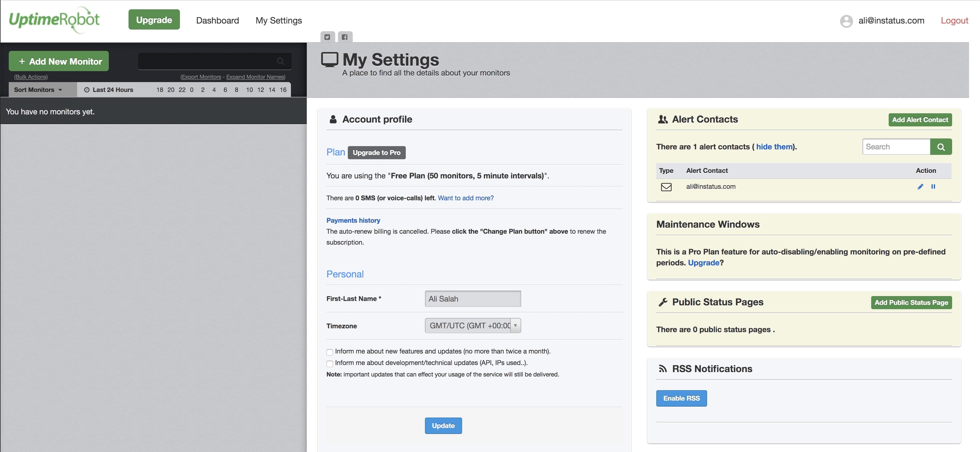Screen dimensions: 980x452
Task: Click the RSS Notifications feed icon
Action: click(x=663, y=368)
